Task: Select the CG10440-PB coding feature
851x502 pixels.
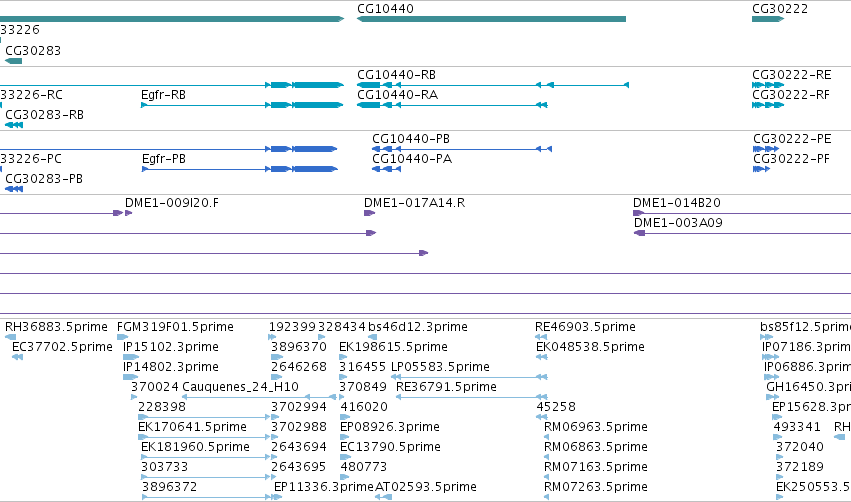Action: pos(462,149)
